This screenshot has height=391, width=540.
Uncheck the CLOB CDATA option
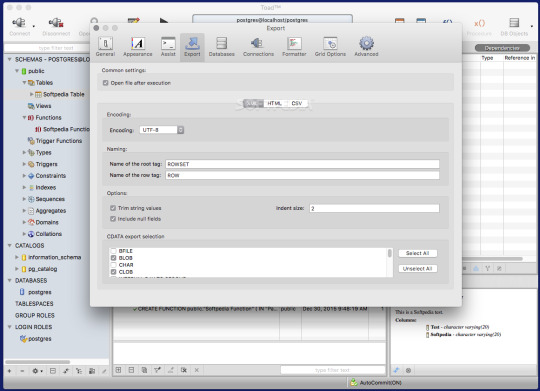[x=113, y=272]
